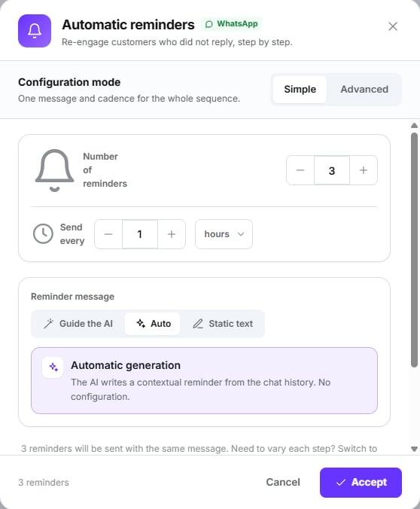Increase the Send every interval
Screen dimensions: 420x509
(x=172, y=234)
